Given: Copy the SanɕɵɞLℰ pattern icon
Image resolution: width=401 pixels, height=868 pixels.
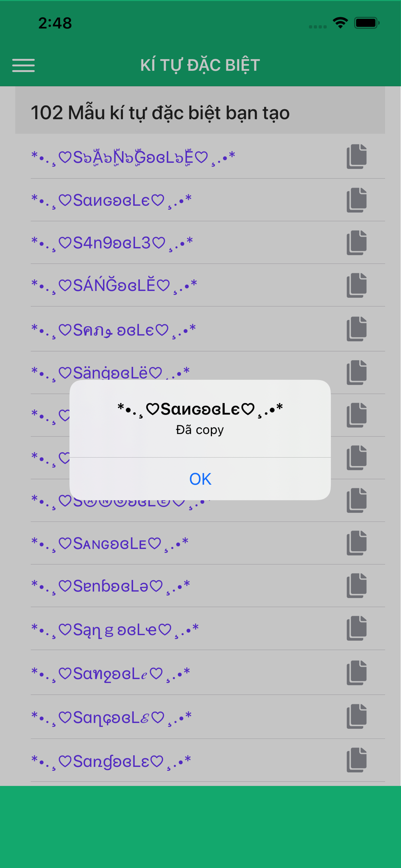Looking at the screenshot, I should click(357, 716).
